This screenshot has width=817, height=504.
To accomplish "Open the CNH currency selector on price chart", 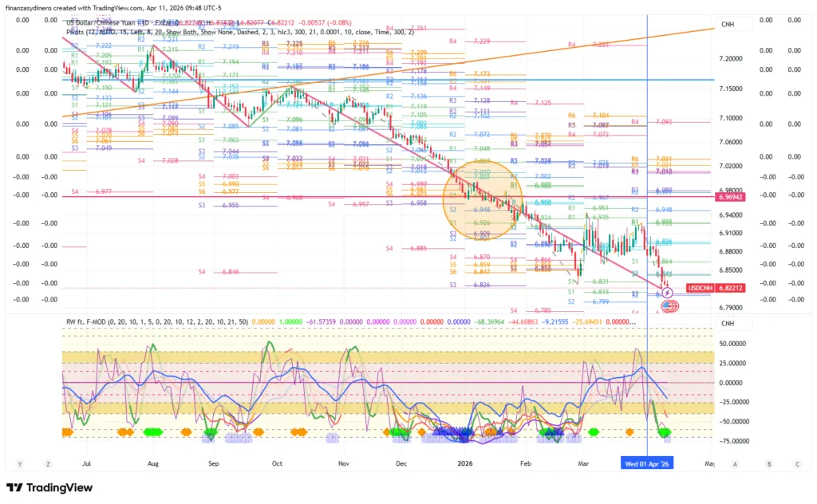I will pyautogui.click(x=727, y=25).
